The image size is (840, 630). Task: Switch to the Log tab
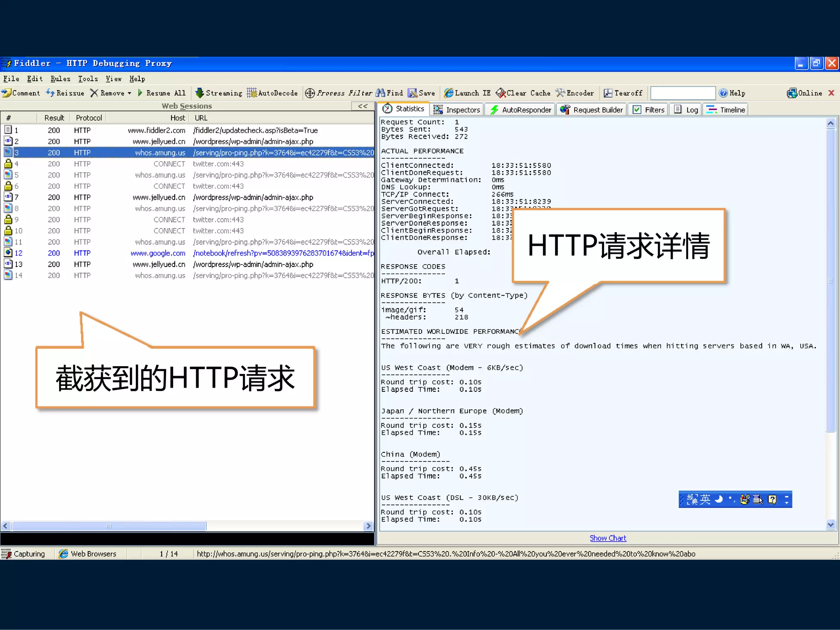(686, 110)
